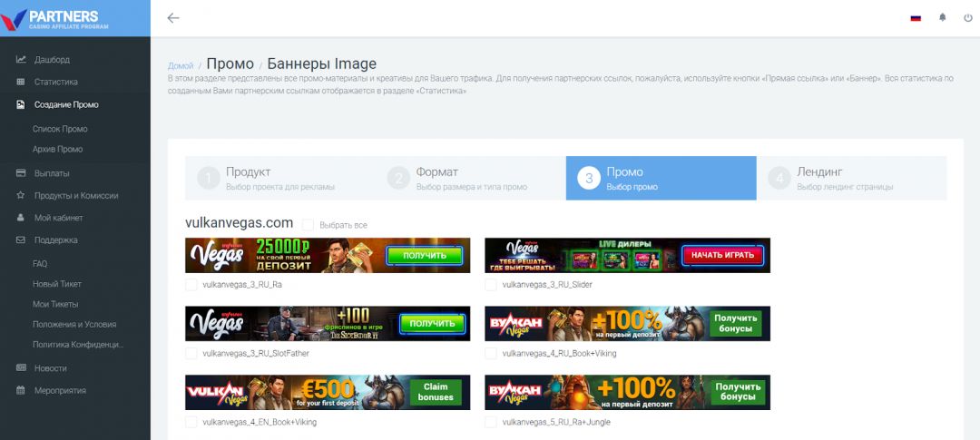Click the Выплаты card icon in sidebar
980x440 pixels.
point(21,173)
